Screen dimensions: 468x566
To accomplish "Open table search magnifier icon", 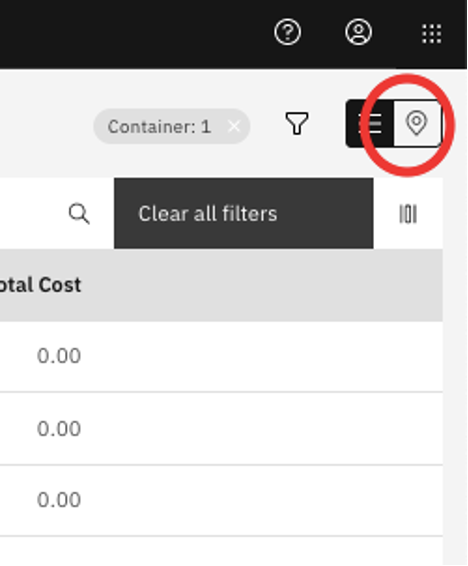I will click(79, 214).
